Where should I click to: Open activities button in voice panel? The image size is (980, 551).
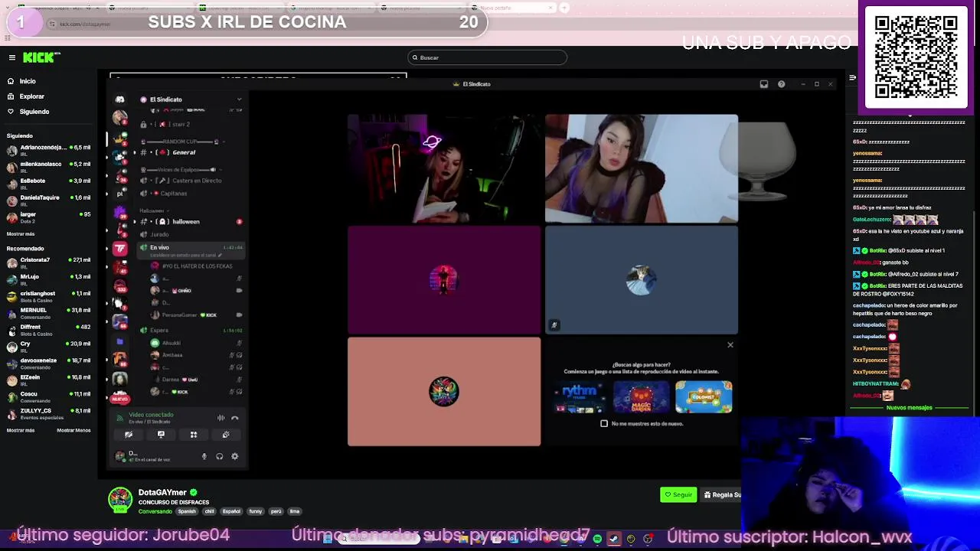(x=194, y=435)
